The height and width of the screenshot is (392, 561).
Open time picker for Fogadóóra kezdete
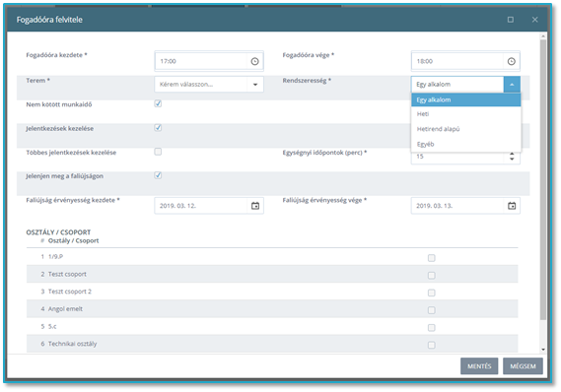click(254, 61)
